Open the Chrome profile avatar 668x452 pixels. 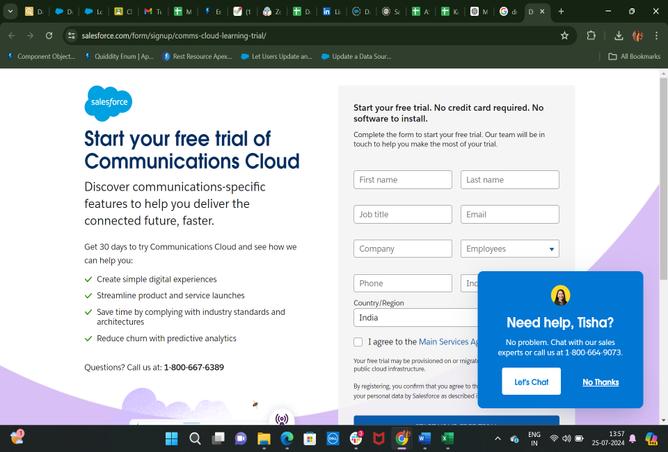[x=638, y=36]
